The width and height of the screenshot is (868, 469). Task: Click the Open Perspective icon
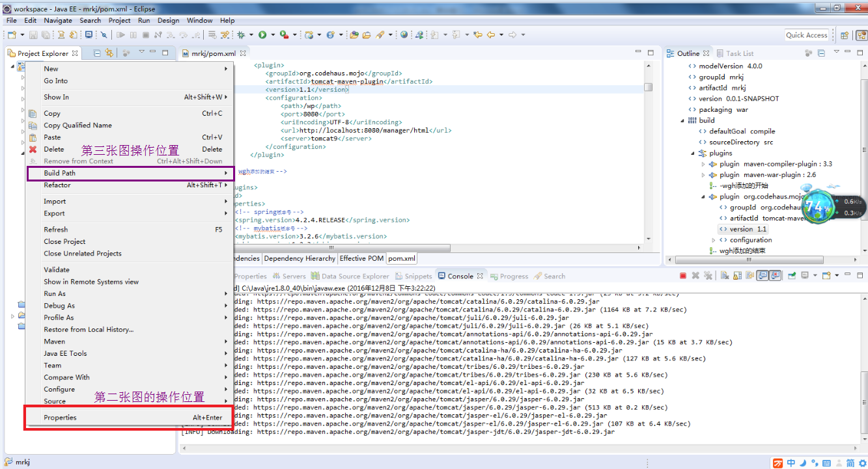(845, 35)
